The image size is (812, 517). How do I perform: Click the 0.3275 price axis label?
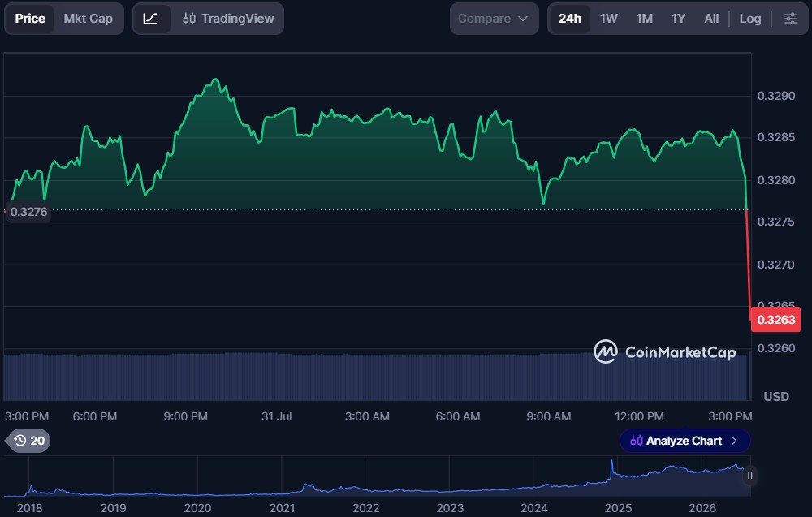tap(775, 222)
